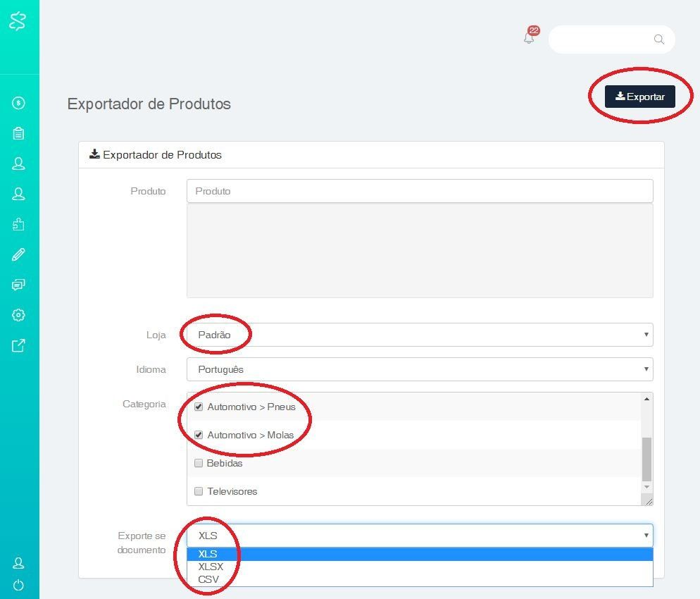This screenshot has width=700, height=599.
Task: Select CSV option in format list
Action: 420,579
